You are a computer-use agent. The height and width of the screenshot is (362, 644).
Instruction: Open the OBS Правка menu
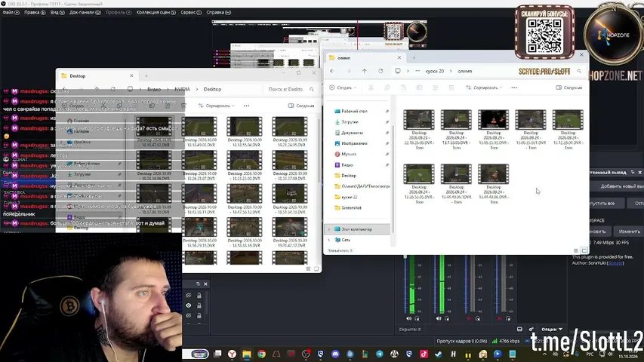coord(35,12)
